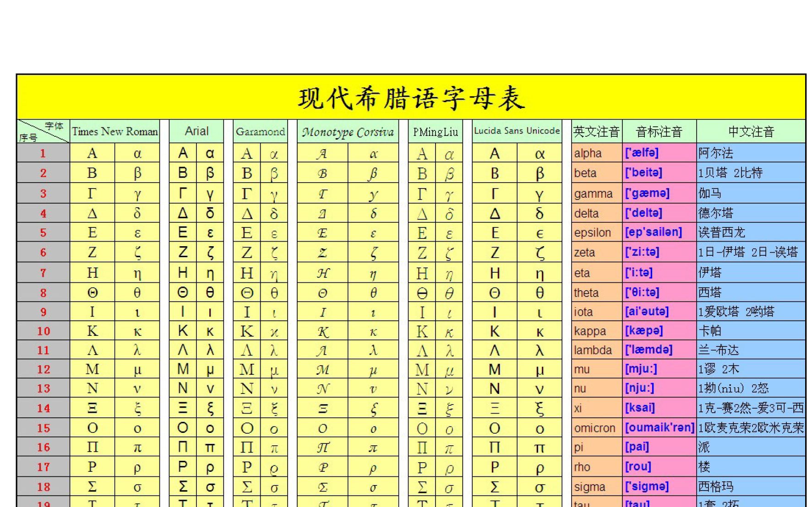Image resolution: width=812 pixels, height=507 pixels.
Task: Click the English name cell sigma
Action: pos(597,487)
